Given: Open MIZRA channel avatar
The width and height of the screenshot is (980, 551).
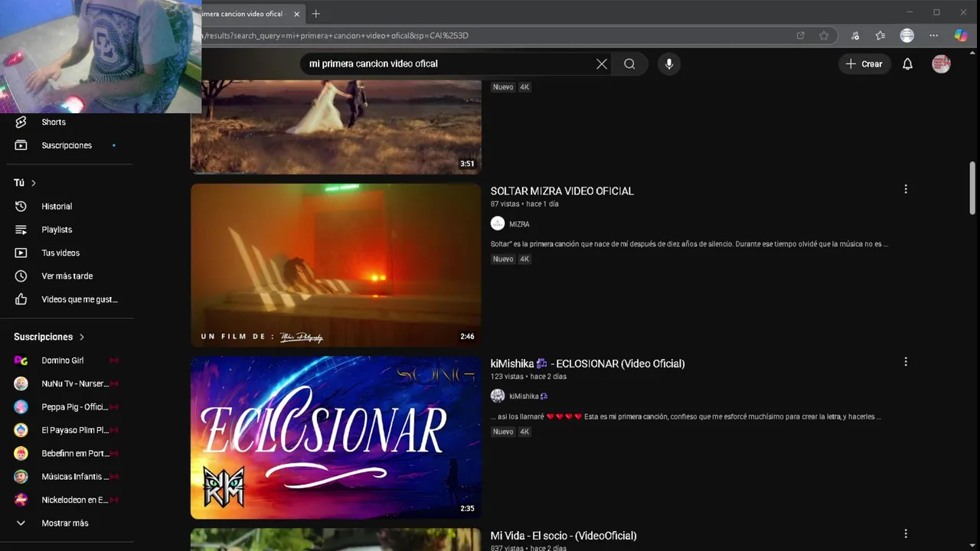Looking at the screenshot, I should click(x=498, y=223).
